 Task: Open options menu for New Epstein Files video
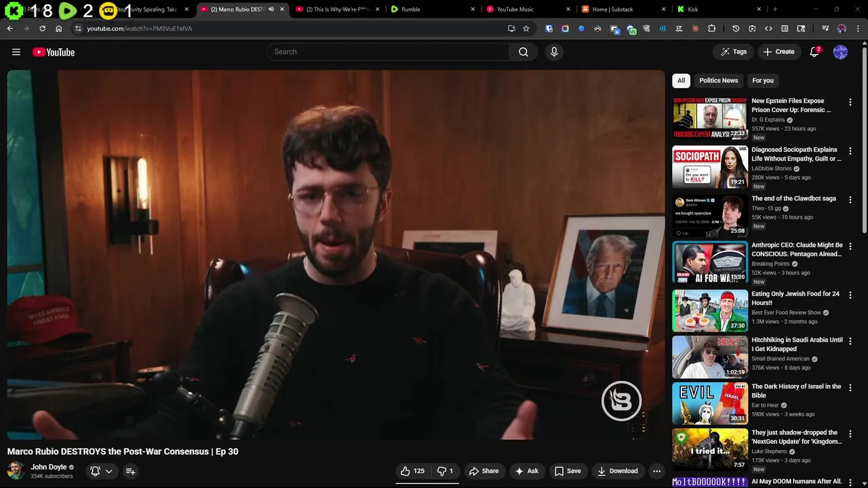coord(850,102)
